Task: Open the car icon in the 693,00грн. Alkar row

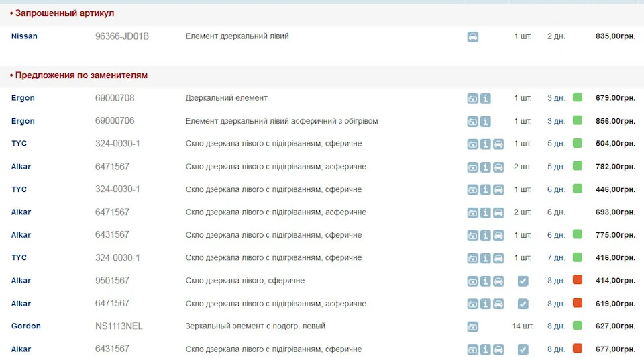Action: pos(498,212)
